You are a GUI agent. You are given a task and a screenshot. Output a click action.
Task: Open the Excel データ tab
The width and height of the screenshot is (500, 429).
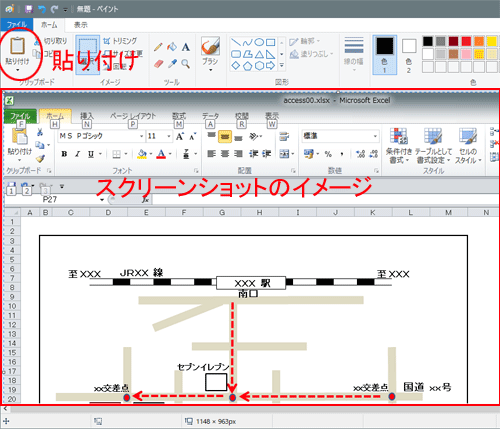point(210,116)
